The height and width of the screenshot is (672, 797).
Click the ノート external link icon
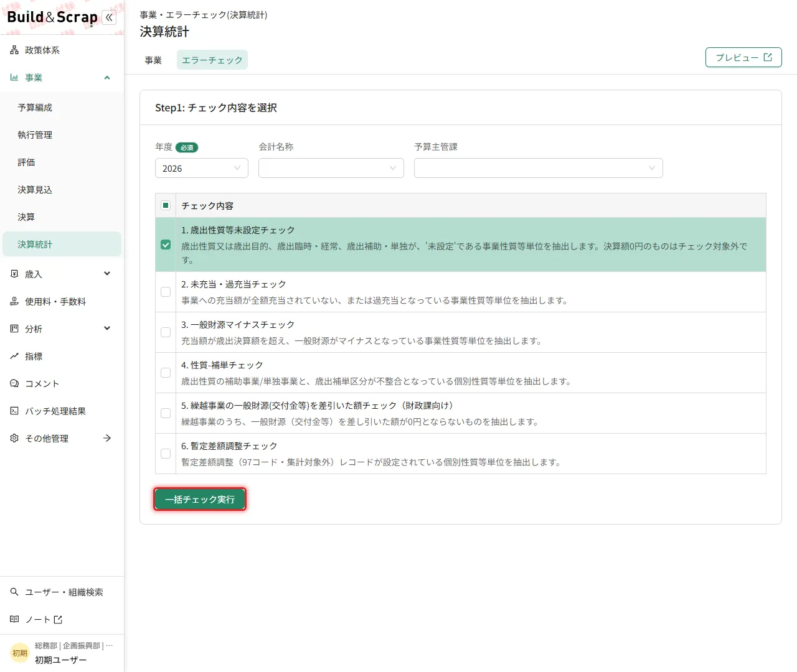(58, 619)
